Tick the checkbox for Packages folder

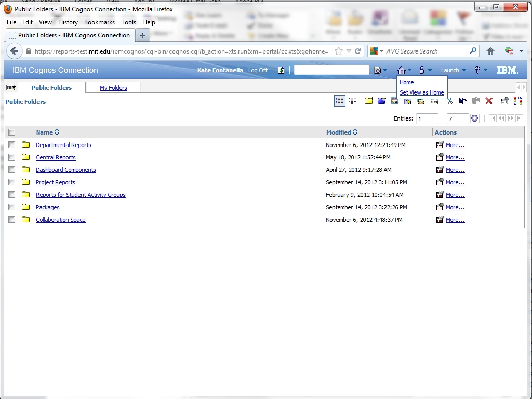pyautogui.click(x=12, y=207)
